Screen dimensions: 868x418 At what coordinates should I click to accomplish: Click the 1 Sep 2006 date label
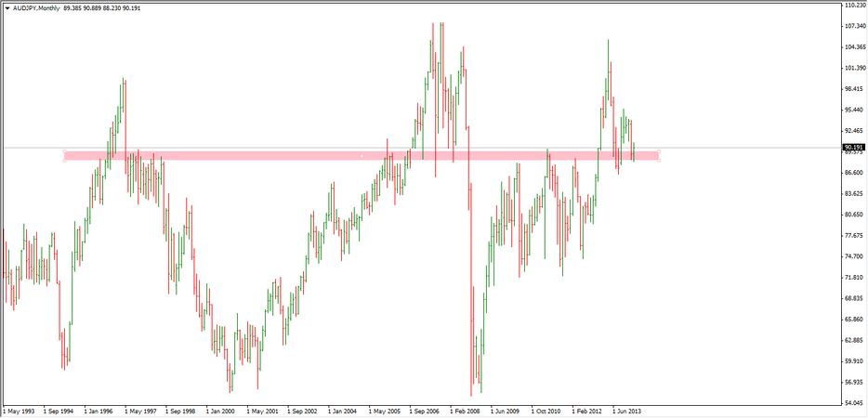(428, 410)
